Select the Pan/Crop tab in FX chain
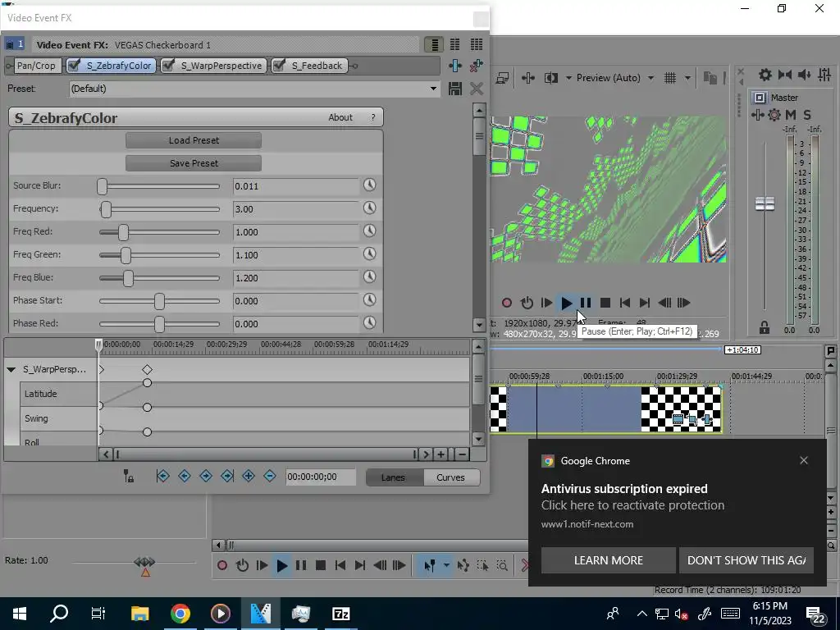 [x=36, y=66]
